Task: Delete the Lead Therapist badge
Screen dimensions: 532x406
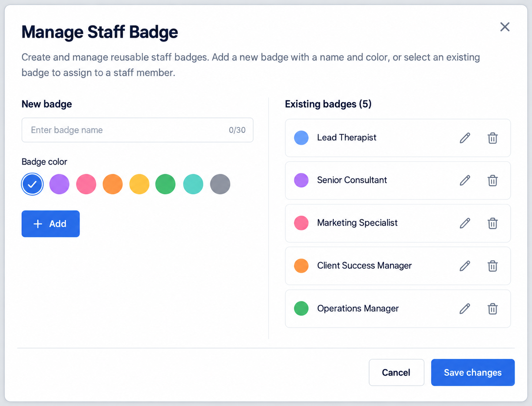Action: (492, 138)
